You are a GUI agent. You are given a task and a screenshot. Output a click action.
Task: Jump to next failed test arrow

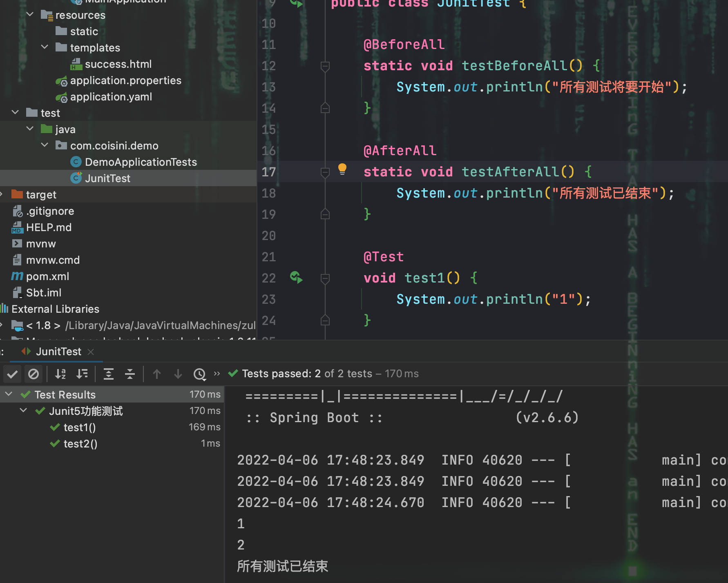point(178,374)
